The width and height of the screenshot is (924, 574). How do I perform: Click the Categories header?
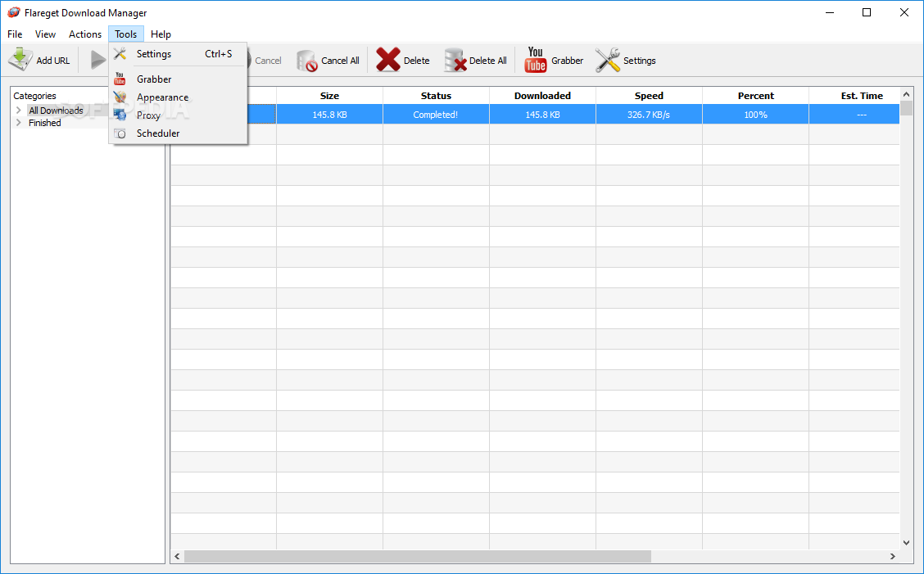point(34,96)
